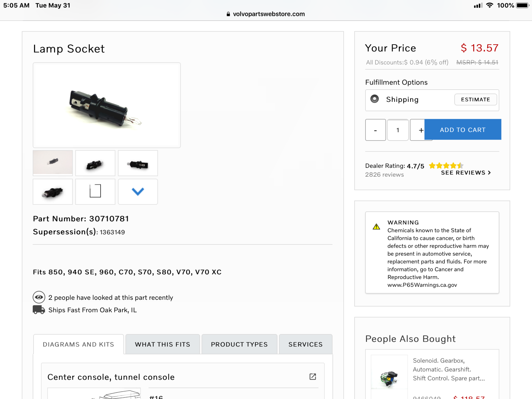Open diagram in new window icon
Screen dimensions: 532x399
click(x=313, y=377)
